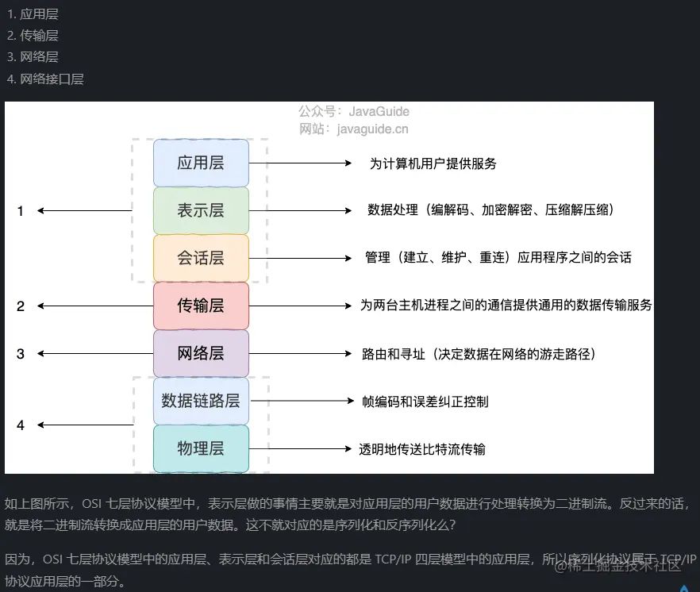The width and height of the screenshot is (700, 592).
Task: Click list item "1. 应用层"
Action: 33,14
